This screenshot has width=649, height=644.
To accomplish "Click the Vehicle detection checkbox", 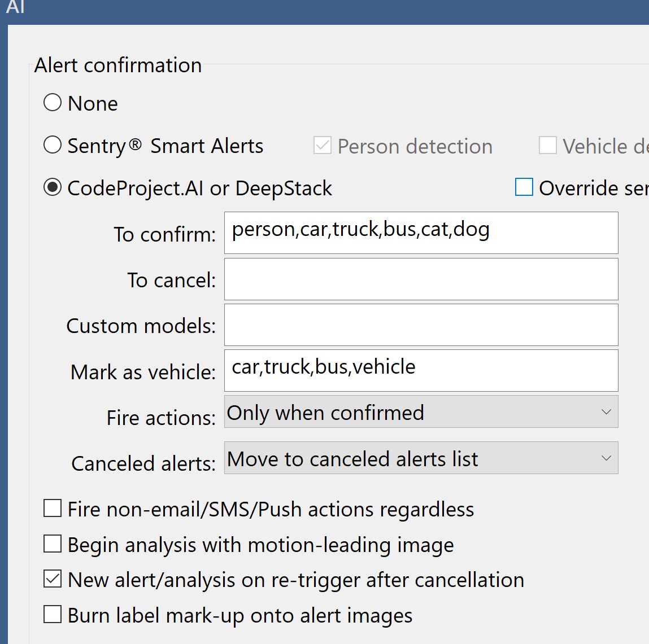I will click(x=548, y=146).
